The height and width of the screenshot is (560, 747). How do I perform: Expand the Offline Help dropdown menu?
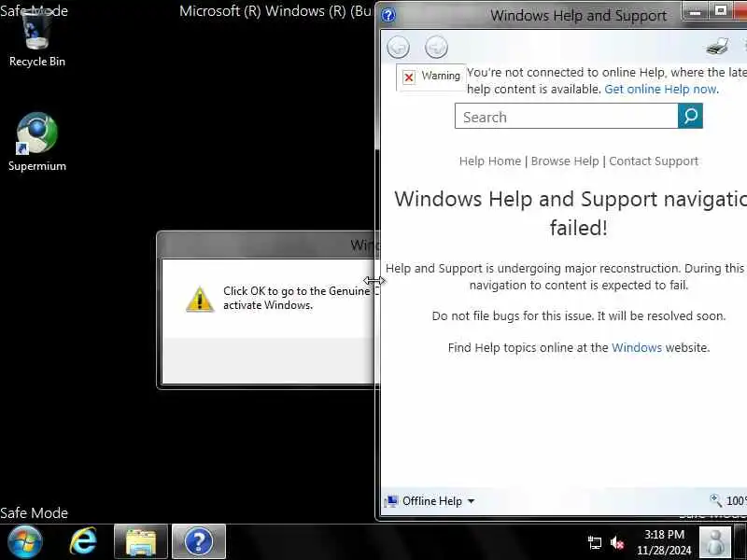(x=472, y=501)
